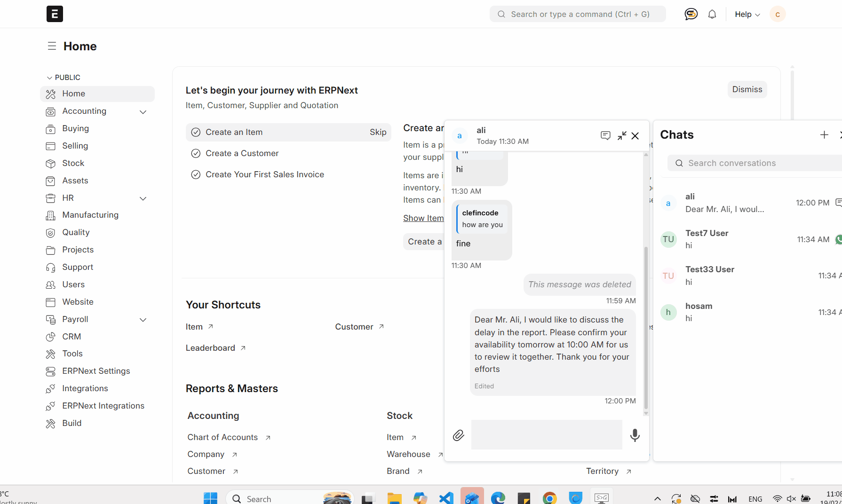Open notifications via bell icon

(x=712, y=14)
